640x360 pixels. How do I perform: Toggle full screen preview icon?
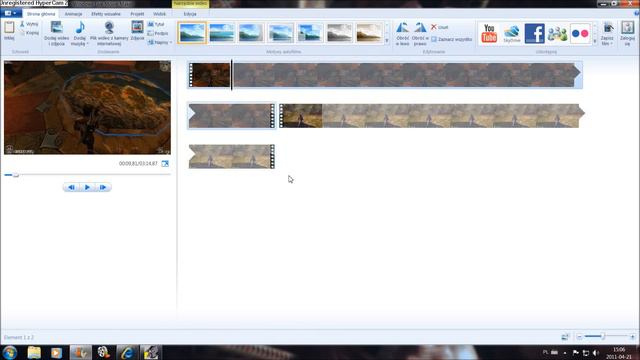click(x=165, y=164)
